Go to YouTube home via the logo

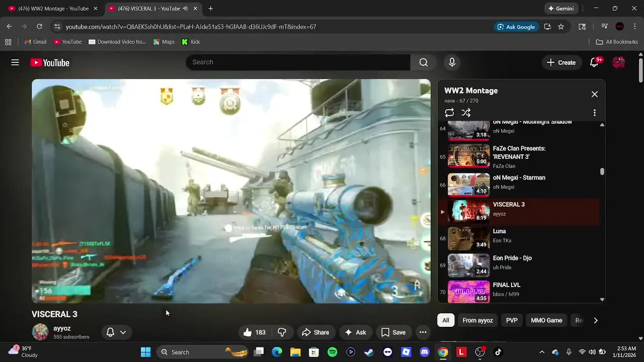point(50,62)
